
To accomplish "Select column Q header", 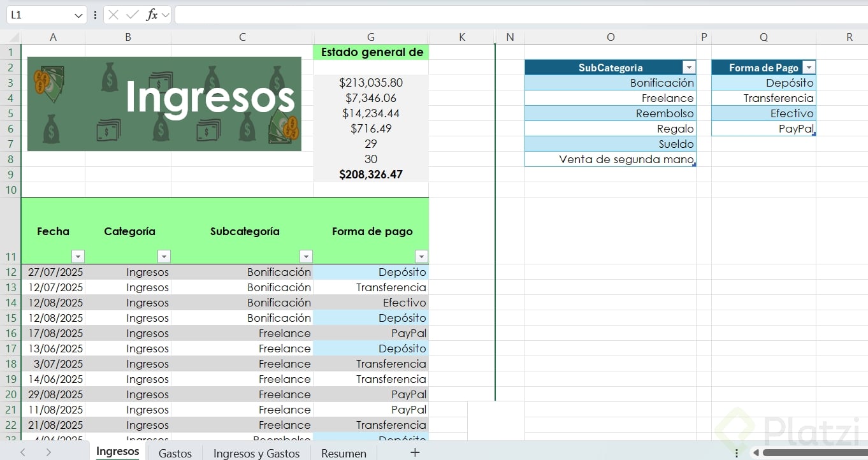I will pos(763,37).
